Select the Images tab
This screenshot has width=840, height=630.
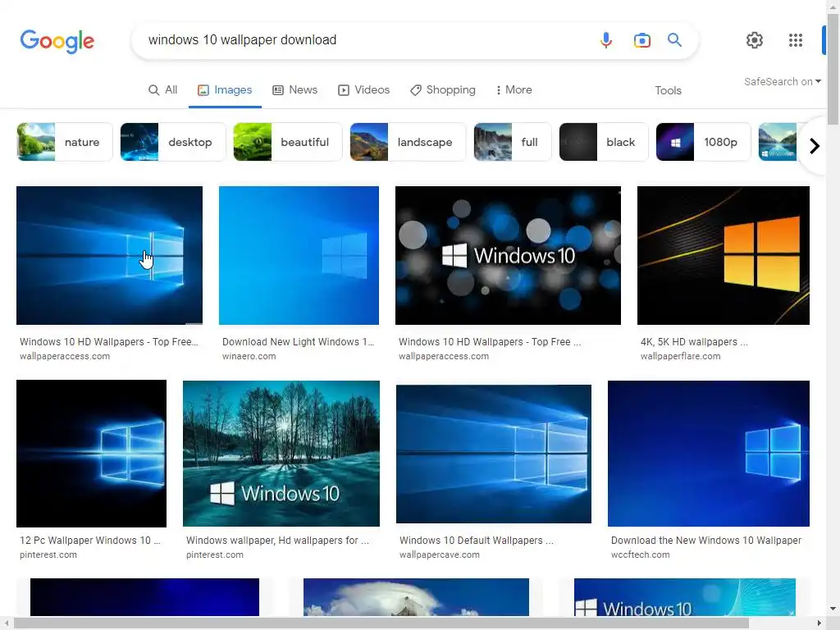pyautogui.click(x=225, y=90)
